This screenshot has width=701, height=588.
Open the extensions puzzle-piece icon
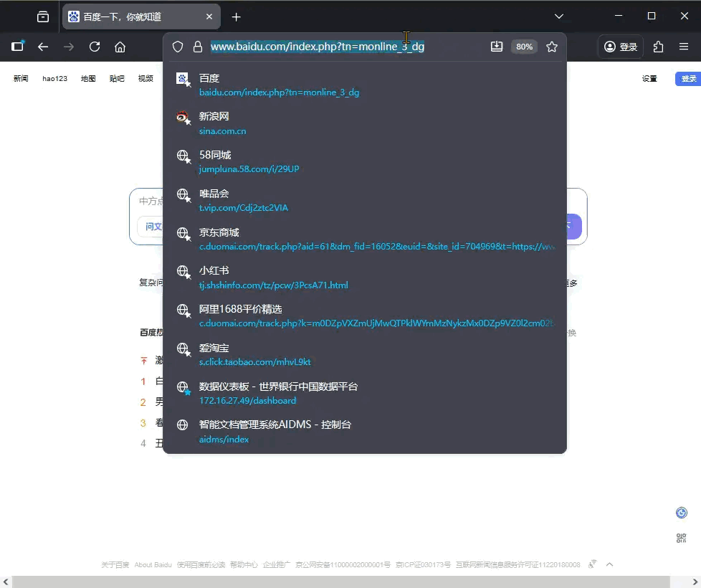[x=658, y=46]
